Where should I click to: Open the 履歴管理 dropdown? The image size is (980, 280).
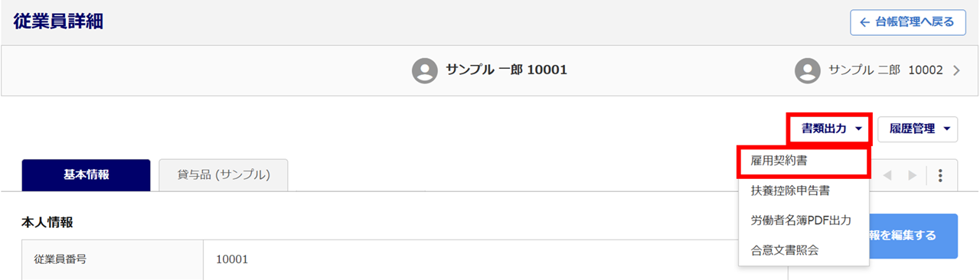(917, 129)
